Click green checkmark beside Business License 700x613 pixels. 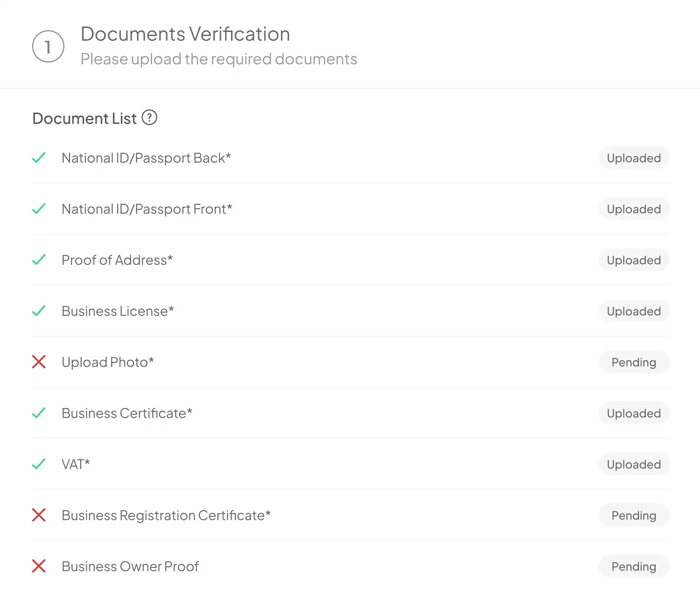tap(39, 311)
